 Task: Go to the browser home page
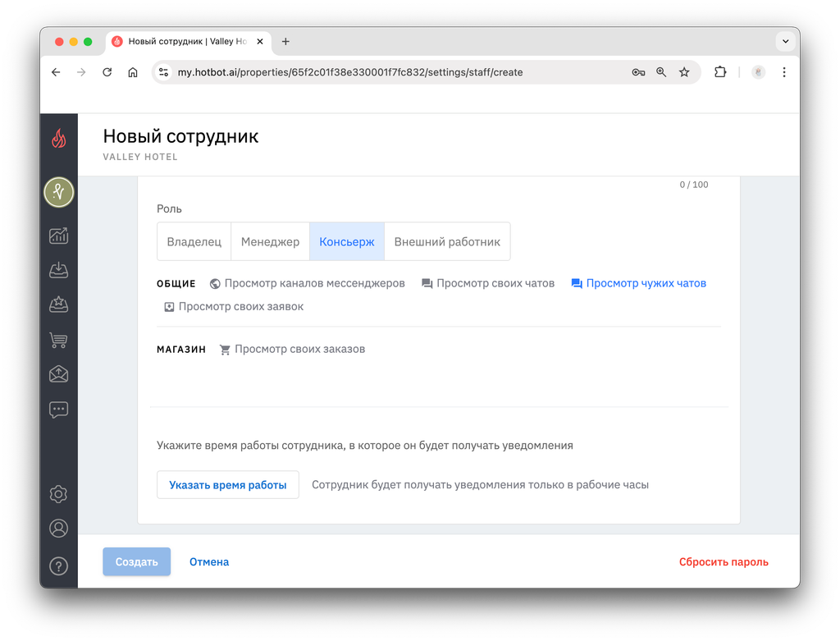point(133,72)
